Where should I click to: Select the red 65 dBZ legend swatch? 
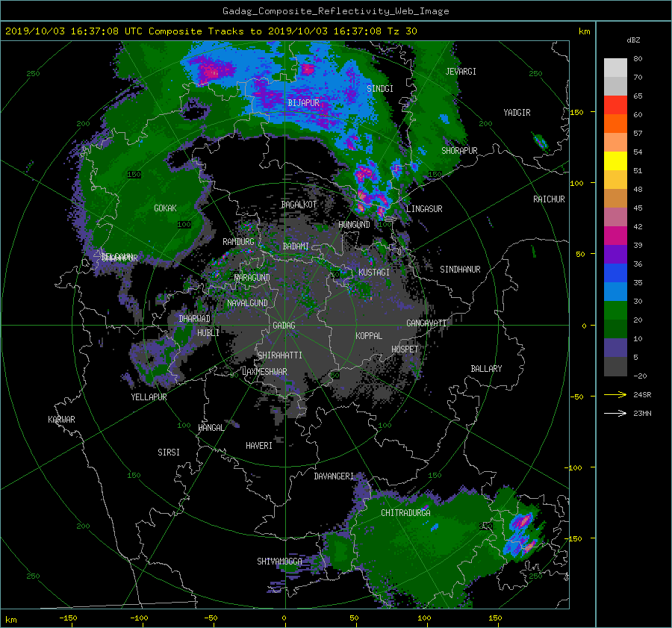tap(615, 105)
